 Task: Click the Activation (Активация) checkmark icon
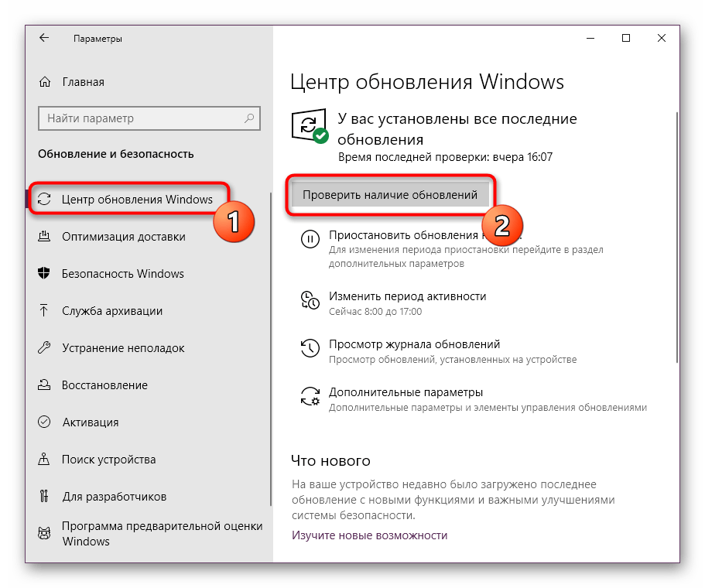[45, 422]
